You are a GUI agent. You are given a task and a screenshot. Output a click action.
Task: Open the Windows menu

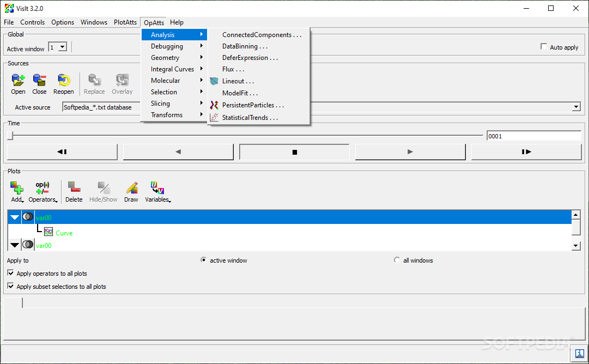[94, 22]
